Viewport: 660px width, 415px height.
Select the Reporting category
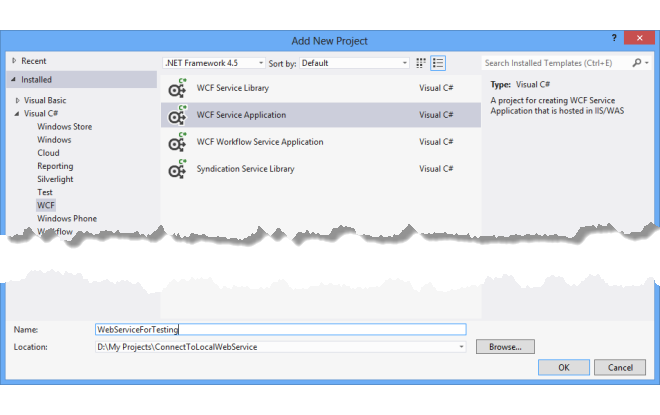[55, 166]
